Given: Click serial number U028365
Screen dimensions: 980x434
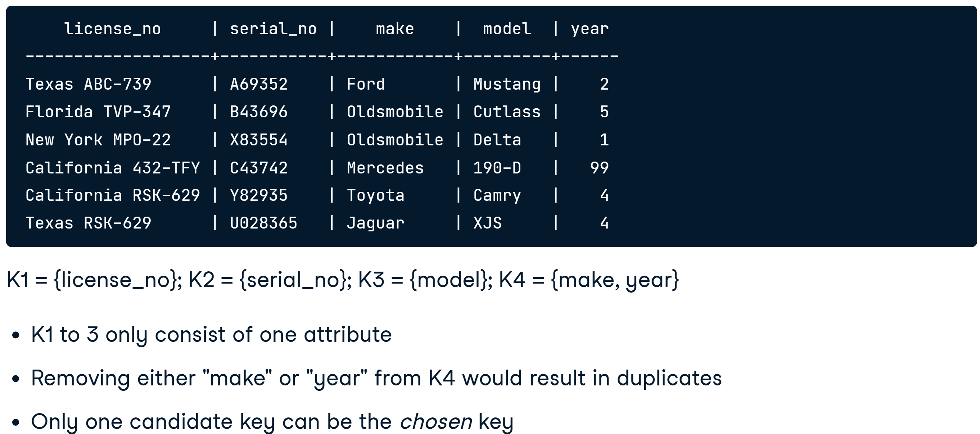Looking at the screenshot, I should 263,223.
